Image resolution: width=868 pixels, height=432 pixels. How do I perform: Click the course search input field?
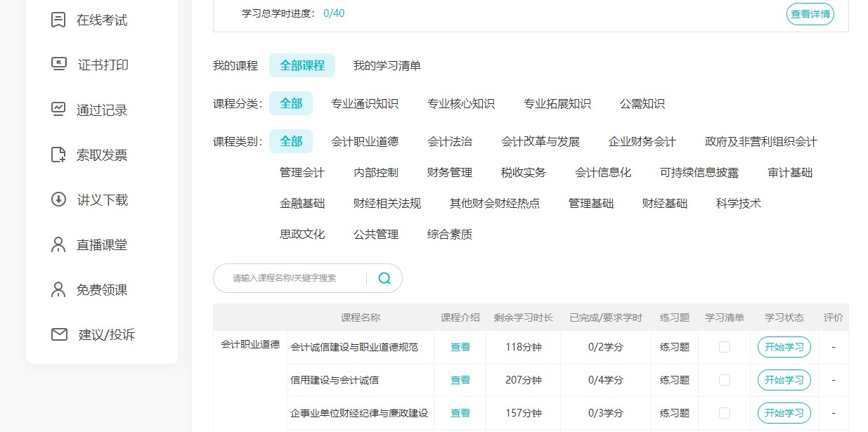click(x=295, y=278)
